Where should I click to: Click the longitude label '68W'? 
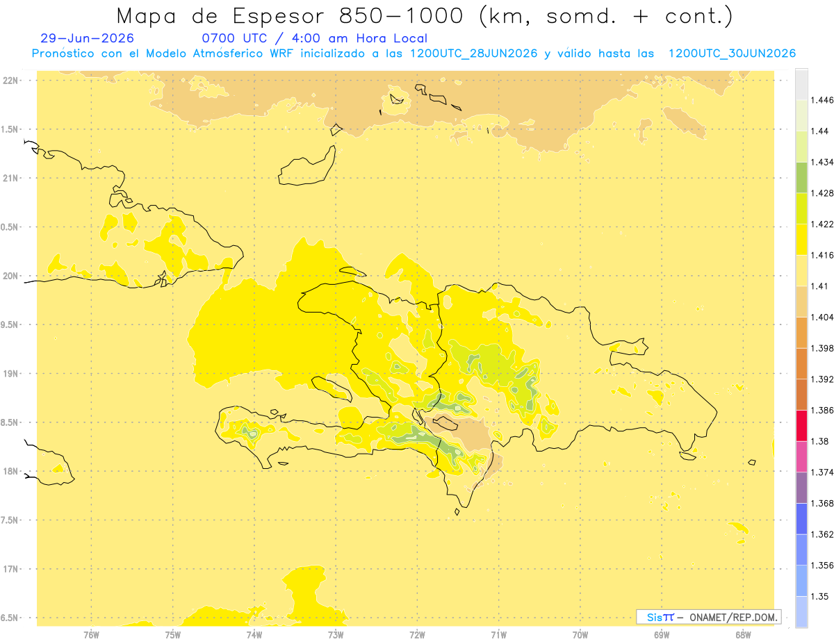click(743, 634)
